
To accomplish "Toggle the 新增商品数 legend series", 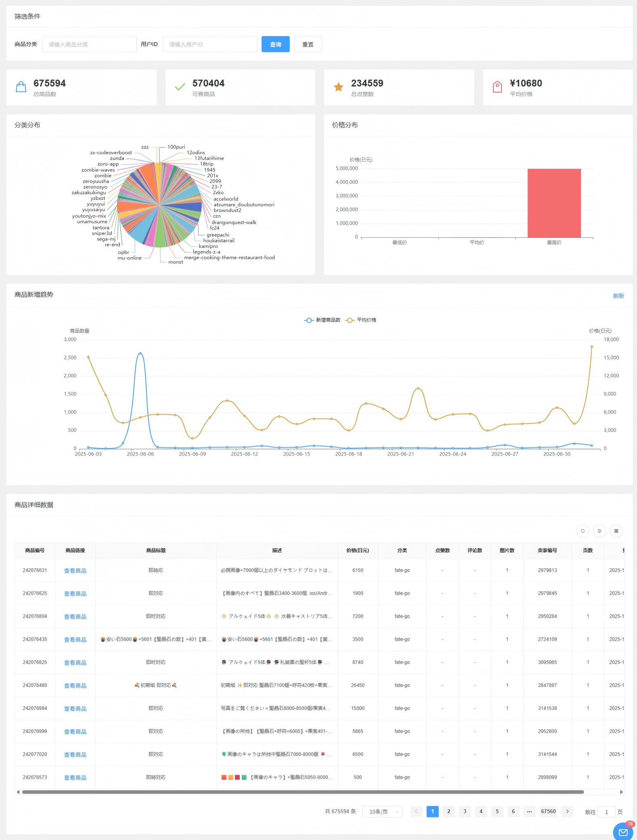I will [x=323, y=320].
